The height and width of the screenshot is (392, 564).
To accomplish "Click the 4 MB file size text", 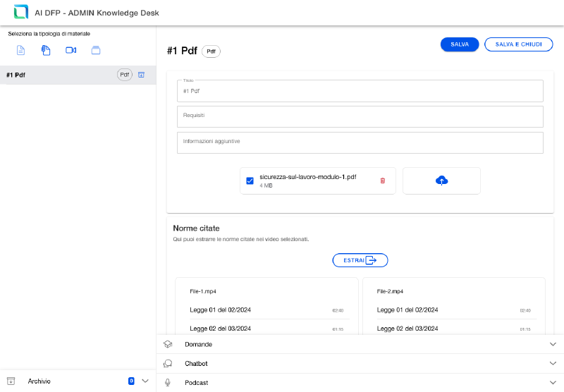I will [266, 185].
